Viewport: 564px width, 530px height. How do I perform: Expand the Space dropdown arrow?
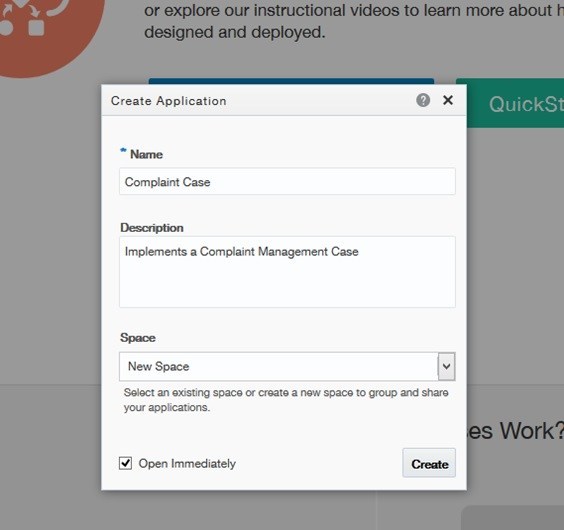(x=446, y=366)
